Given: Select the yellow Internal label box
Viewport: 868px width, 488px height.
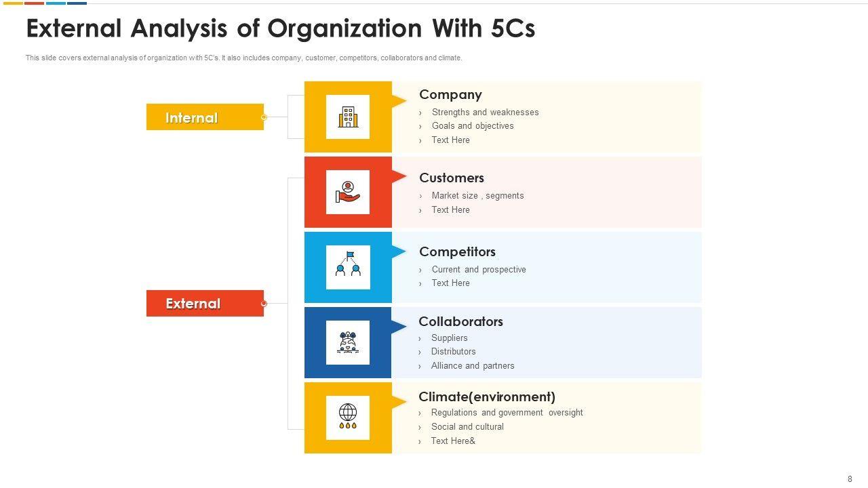Looking at the screenshot, I should pyautogui.click(x=204, y=117).
